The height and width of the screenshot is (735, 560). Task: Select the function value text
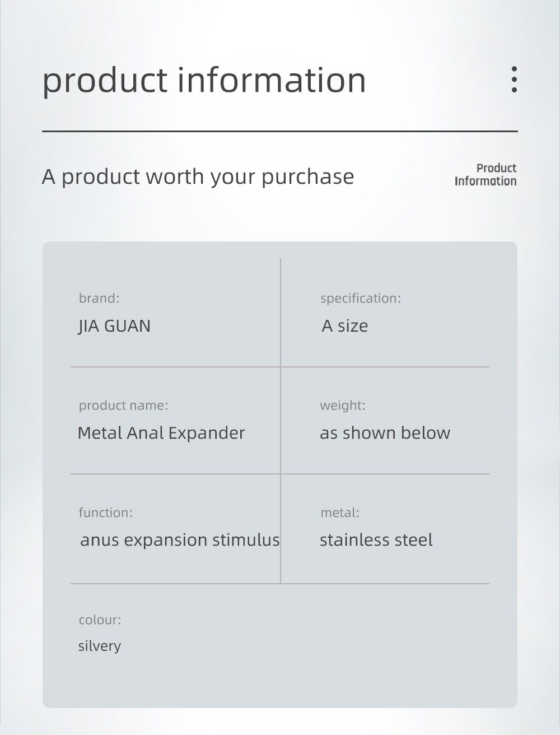point(180,540)
